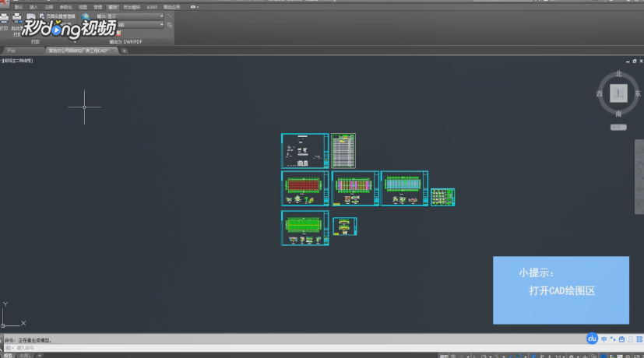Click the green roof plan sheet
Viewport: 644px width, 358px height.
click(x=304, y=228)
